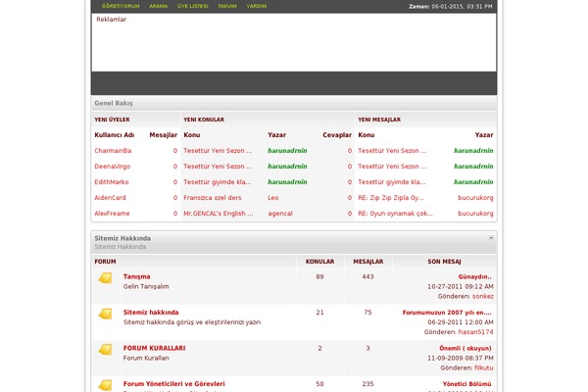View author agencal's profile

point(280,213)
